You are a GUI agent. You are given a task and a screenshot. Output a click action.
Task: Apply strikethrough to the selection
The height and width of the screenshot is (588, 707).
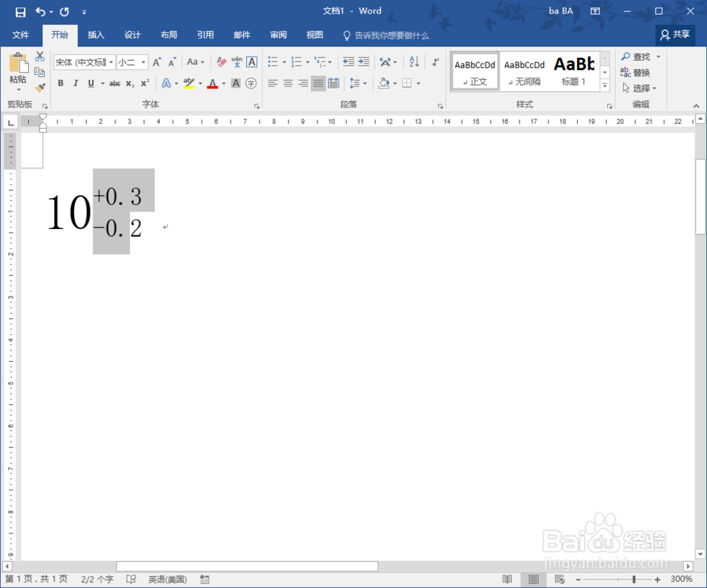pos(115,83)
